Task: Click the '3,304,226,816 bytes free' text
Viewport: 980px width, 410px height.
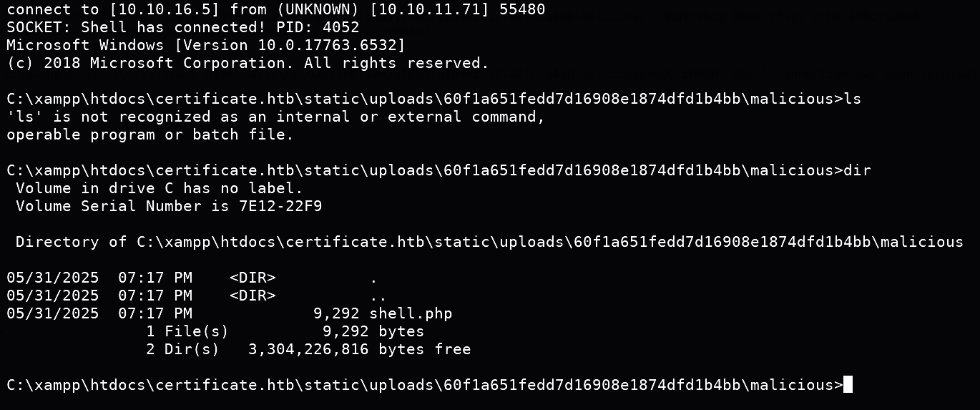Action: (x=359, y=349)
